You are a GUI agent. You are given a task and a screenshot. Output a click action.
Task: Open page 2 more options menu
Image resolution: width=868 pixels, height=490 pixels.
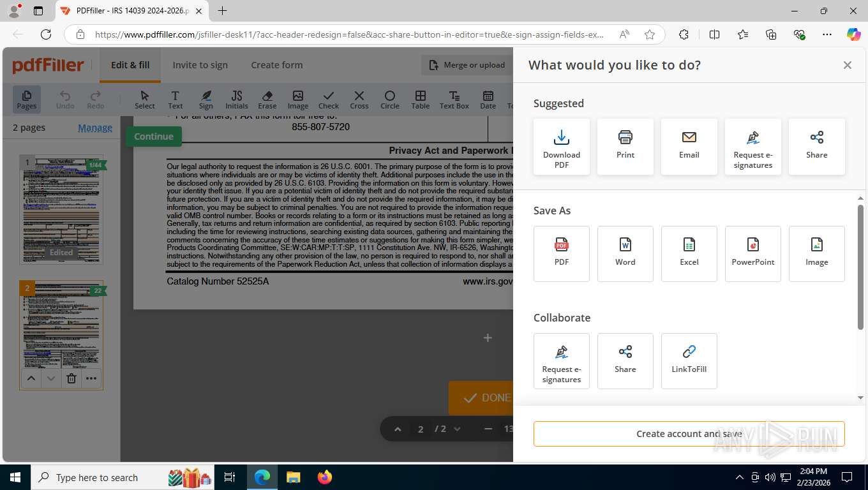[92, 378]
